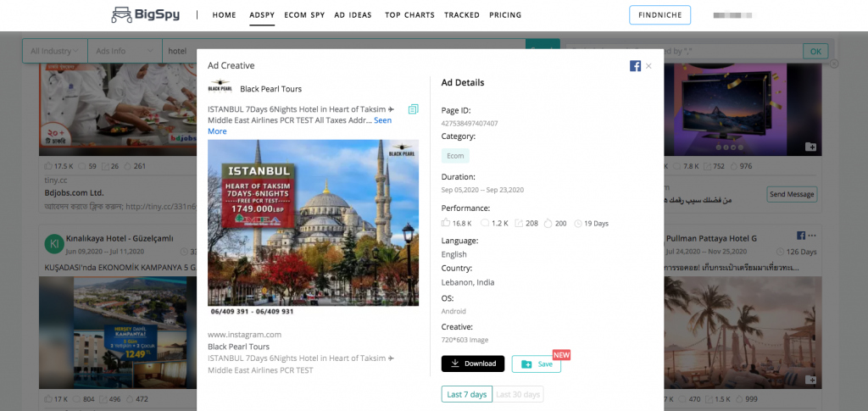Open TOP CHARTS page

pyautogui.click(x=409, y=15)
